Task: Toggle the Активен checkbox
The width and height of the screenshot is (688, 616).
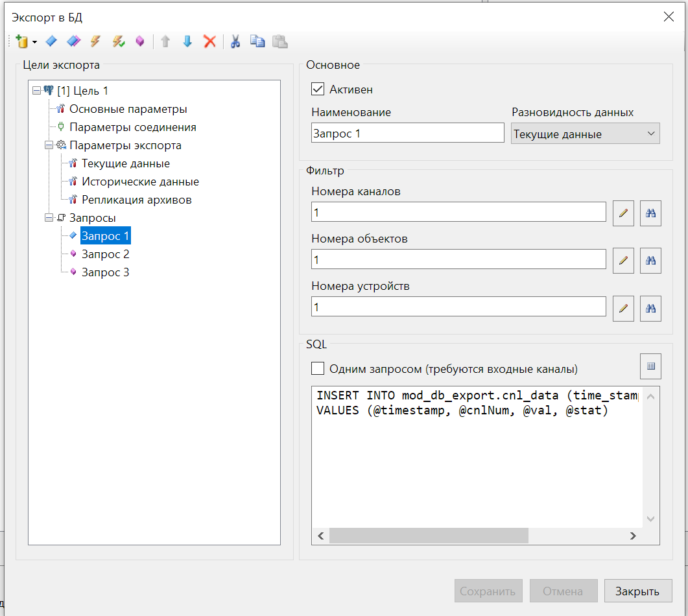Action: point(318,89)
